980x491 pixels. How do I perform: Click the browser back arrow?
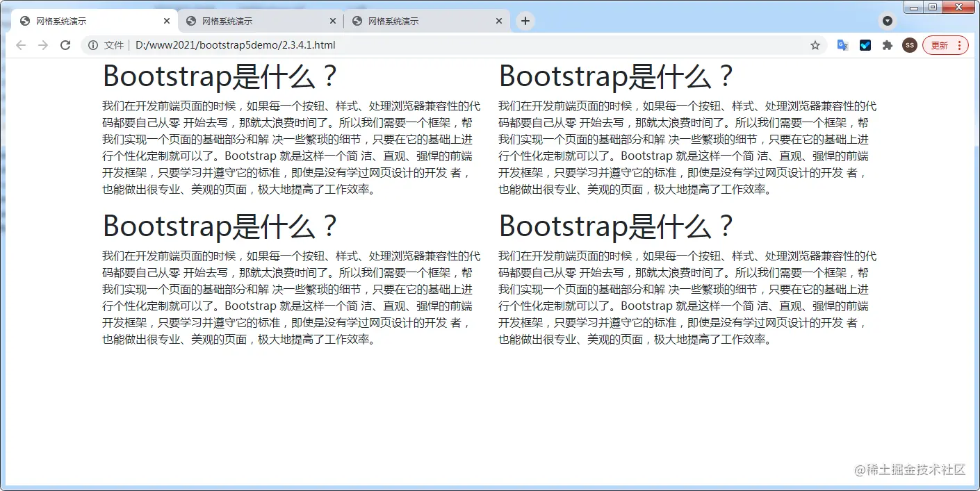(21, 45)
